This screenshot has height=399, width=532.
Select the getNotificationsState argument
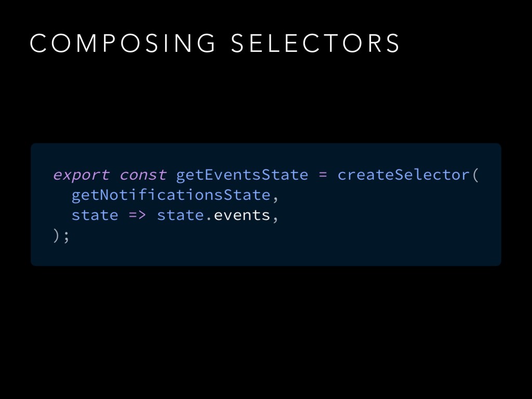(169, 195)
